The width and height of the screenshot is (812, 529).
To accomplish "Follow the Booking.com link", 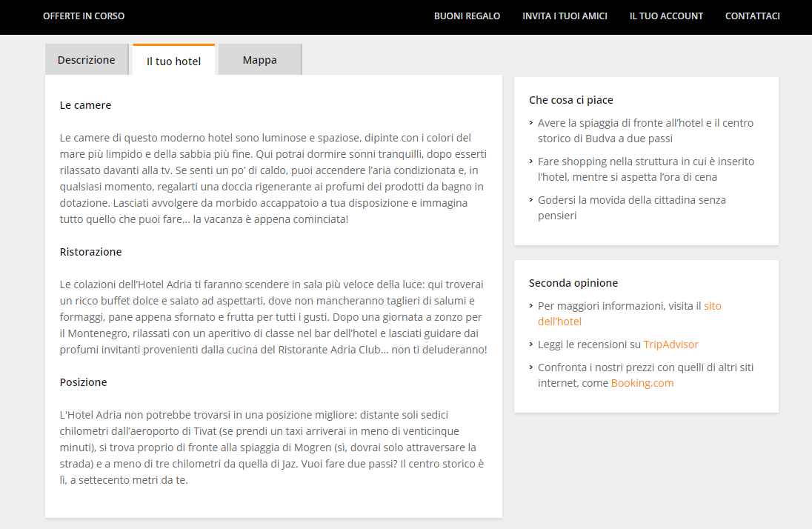I will 642,383.
